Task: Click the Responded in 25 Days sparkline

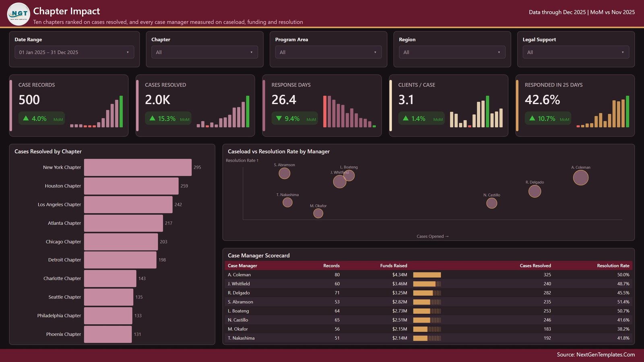Action: pos(603,112)
